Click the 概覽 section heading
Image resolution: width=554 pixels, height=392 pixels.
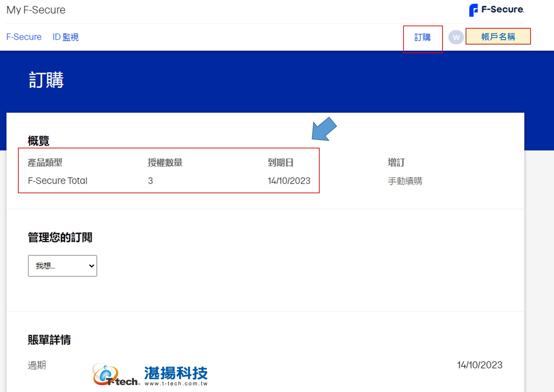pos(39,141)
